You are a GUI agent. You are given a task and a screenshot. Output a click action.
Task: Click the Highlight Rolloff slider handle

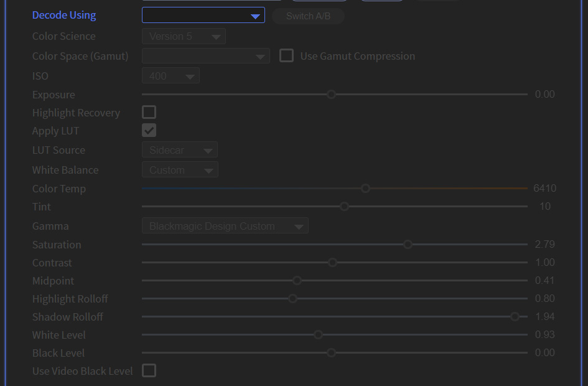point(292,298)
